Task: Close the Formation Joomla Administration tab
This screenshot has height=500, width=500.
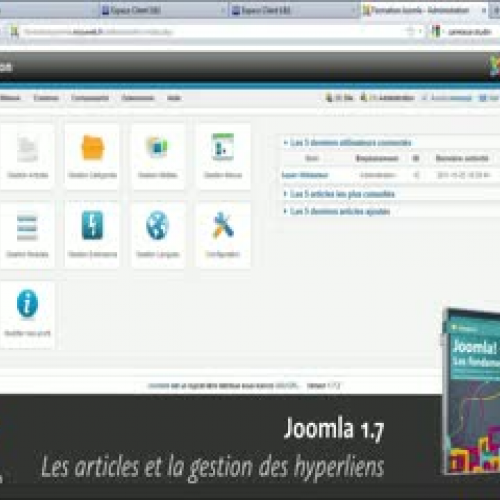Action: pos(484,11)
